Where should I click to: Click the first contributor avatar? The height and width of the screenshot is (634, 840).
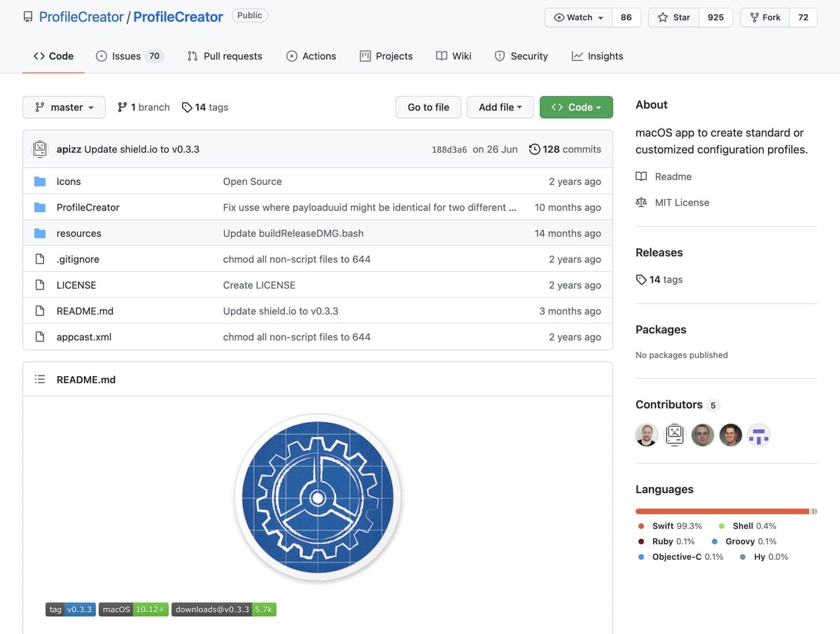tap(647, 435)
